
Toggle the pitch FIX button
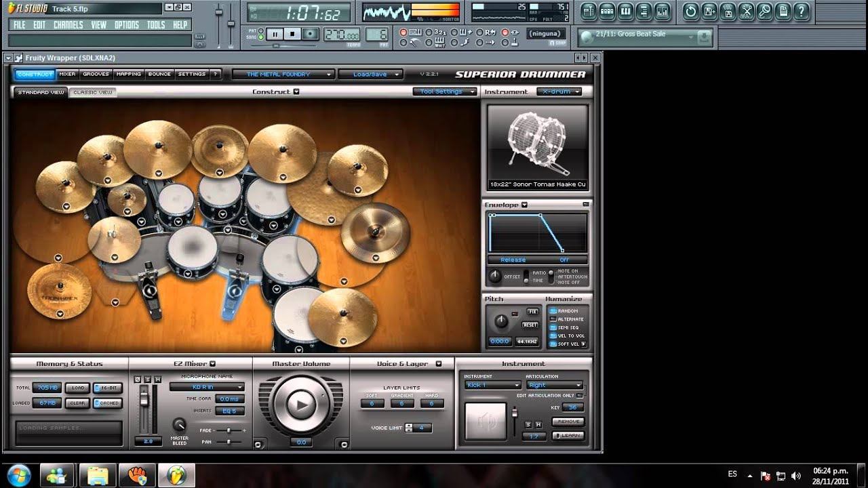(532, 312)
